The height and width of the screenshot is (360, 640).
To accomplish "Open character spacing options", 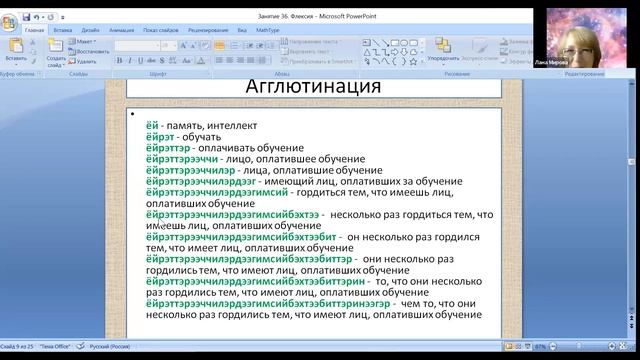I will point(173,60).
